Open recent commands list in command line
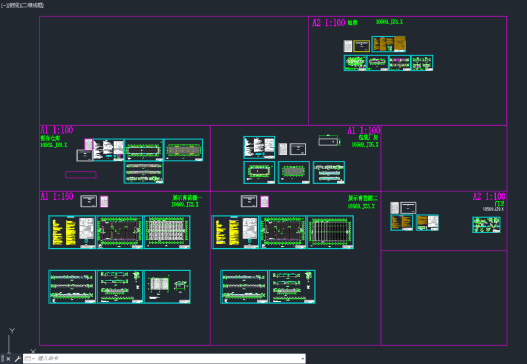 click(29, 359)
